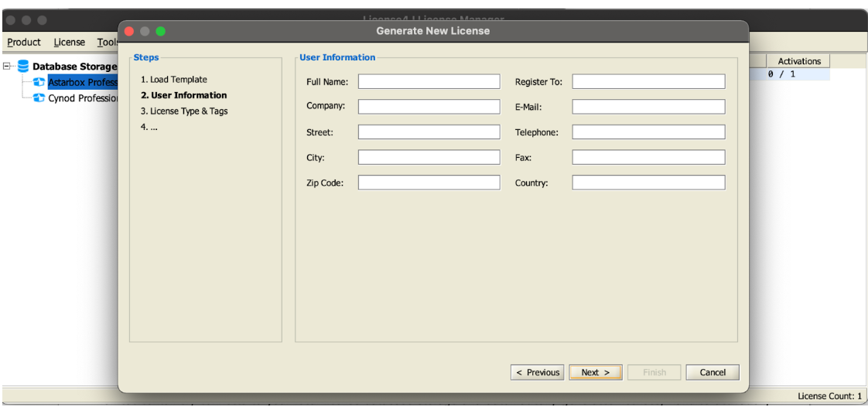Click the Next button
This screenshot has height=407, width=868.
pos(596,372)
